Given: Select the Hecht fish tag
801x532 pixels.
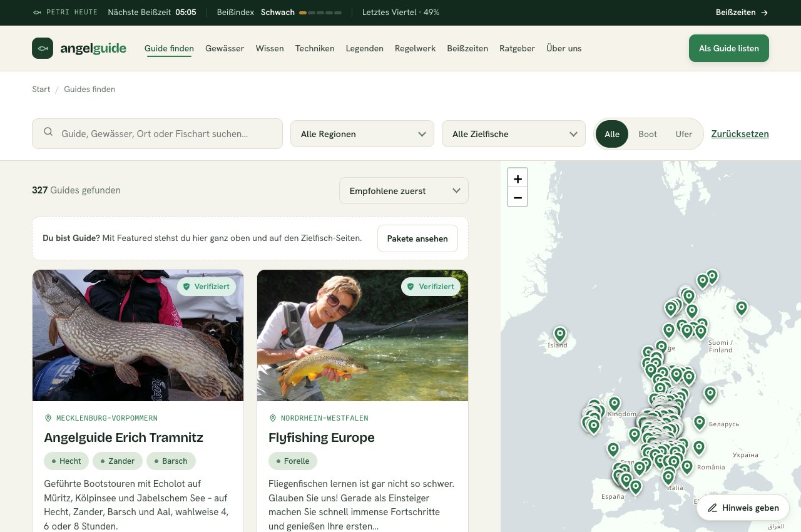Looking at the screenshot, I should pyautogui.click(x=66, y=461).
